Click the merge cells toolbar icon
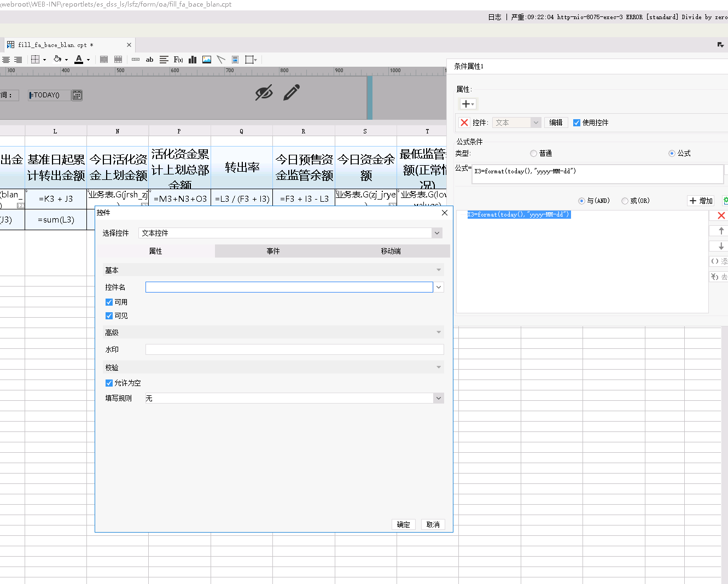Screen dimensions: 728x584 coord(104,60)
